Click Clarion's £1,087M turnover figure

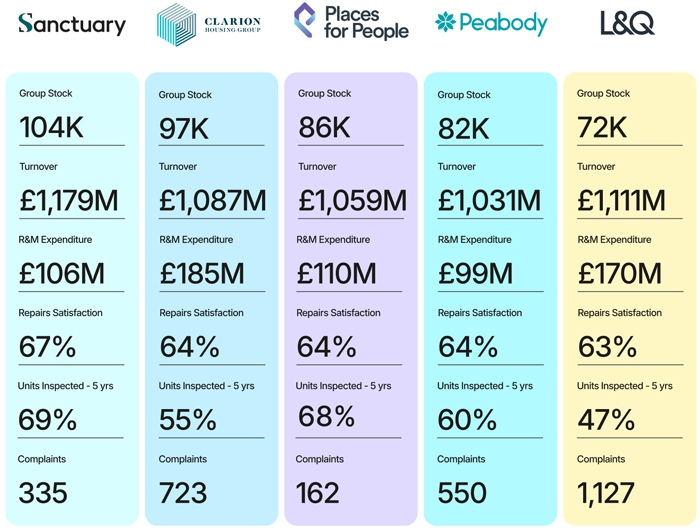[x=213, y=200]
